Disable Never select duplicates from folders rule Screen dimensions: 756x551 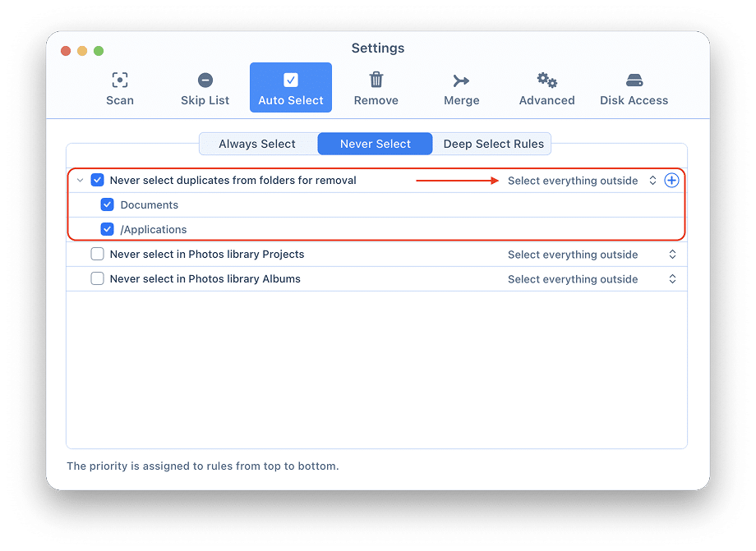98,181
